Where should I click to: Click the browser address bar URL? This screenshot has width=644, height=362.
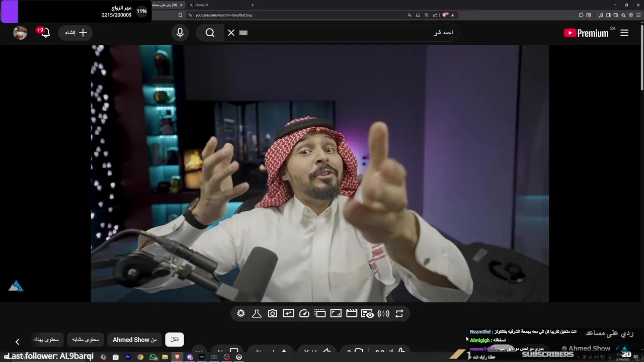tap(224, 15)
